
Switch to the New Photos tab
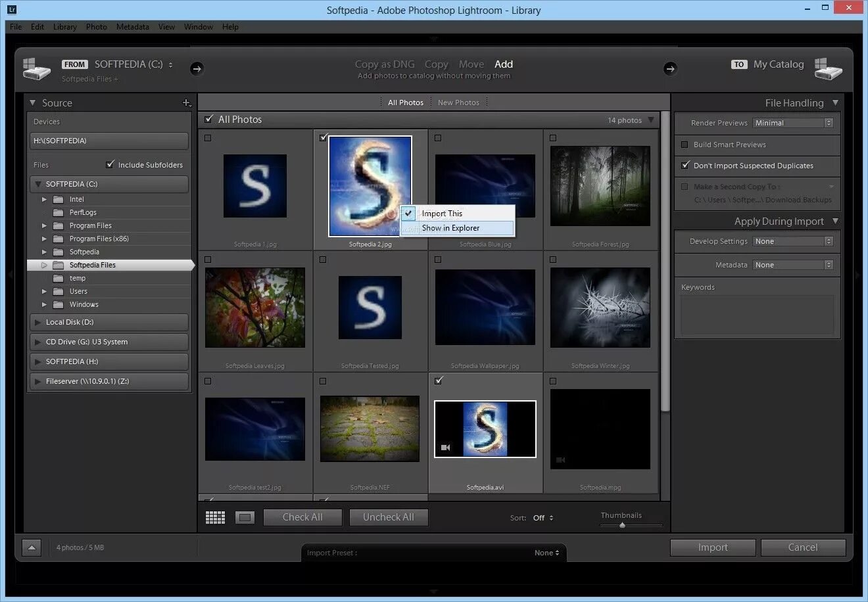point(458,103)
